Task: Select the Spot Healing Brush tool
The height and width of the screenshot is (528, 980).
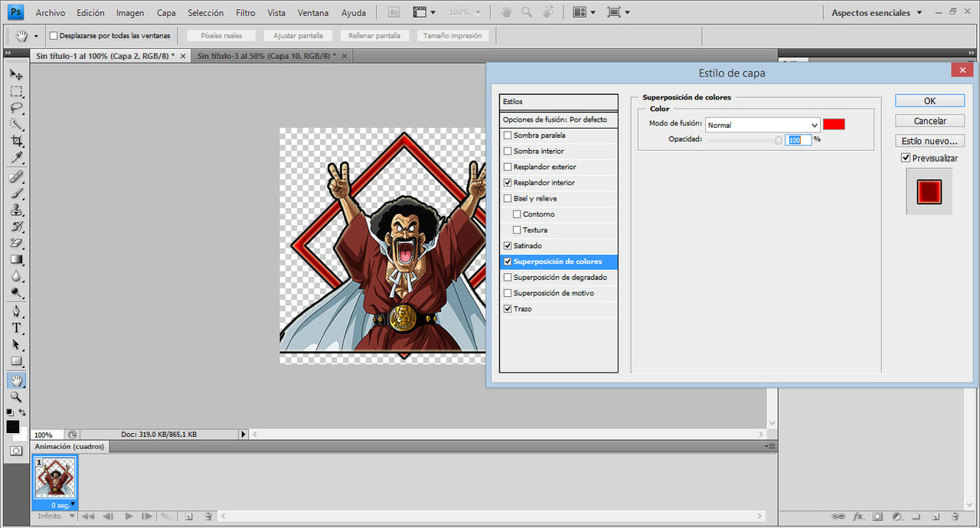Action: (16, 177)
